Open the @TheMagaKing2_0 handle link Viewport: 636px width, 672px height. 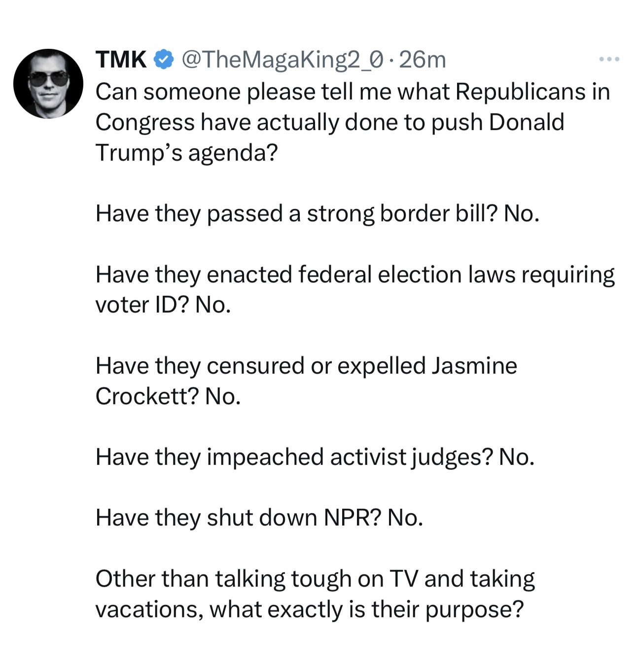282,60
